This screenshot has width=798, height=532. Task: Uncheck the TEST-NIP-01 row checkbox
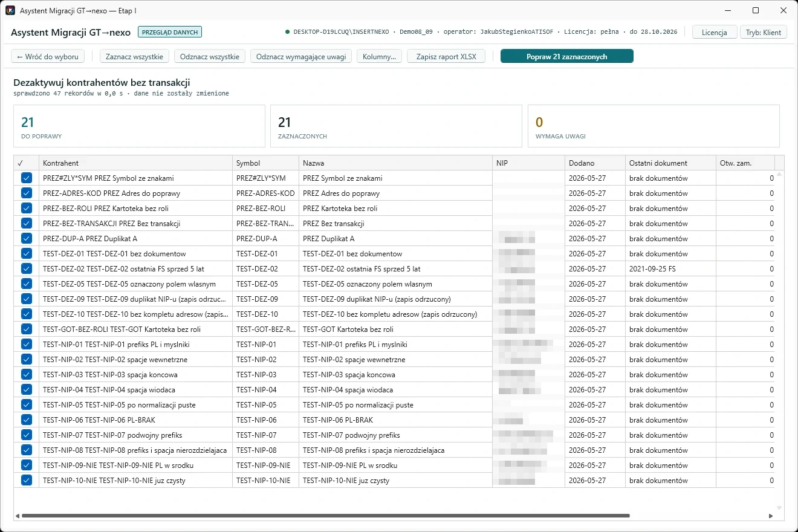[27, 344]
